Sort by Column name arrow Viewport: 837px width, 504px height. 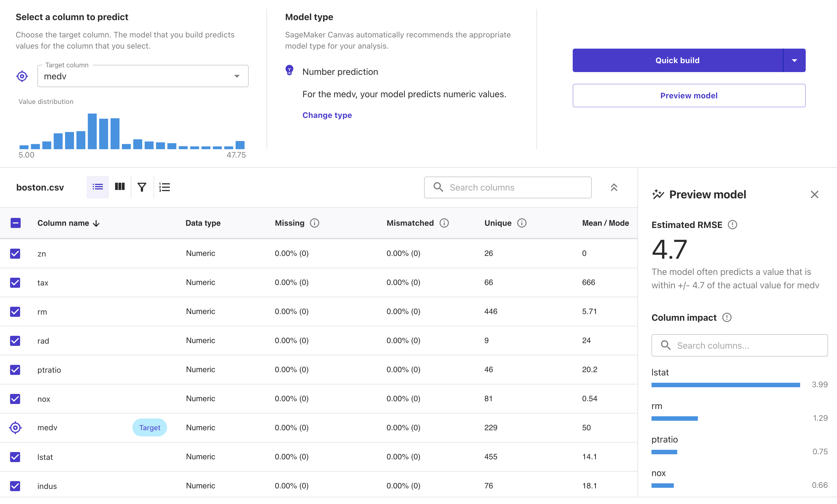[x=96, y=224]
